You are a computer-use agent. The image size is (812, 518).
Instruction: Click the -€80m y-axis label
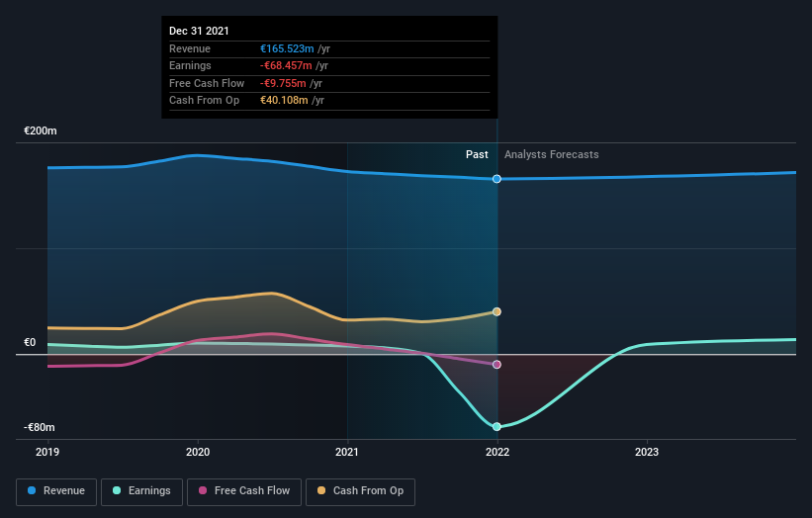point(40,427)
